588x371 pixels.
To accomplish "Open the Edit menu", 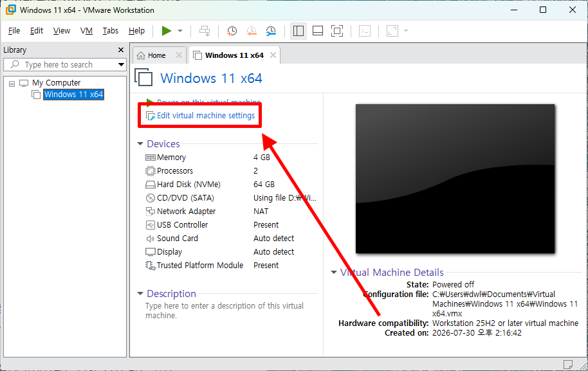I will [37, 31].
